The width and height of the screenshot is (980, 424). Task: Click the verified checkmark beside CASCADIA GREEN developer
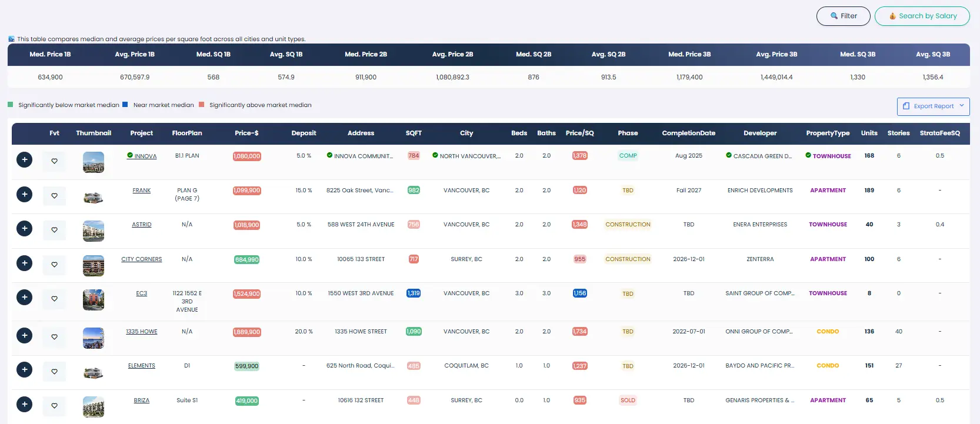tap(729, 155)
